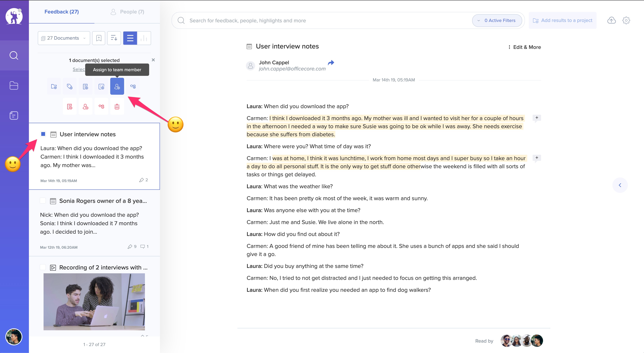Image resolution: width=644 pixels, height=353 pixels.
Task: Switch to list view layout
Action: [x=130, y=38]
